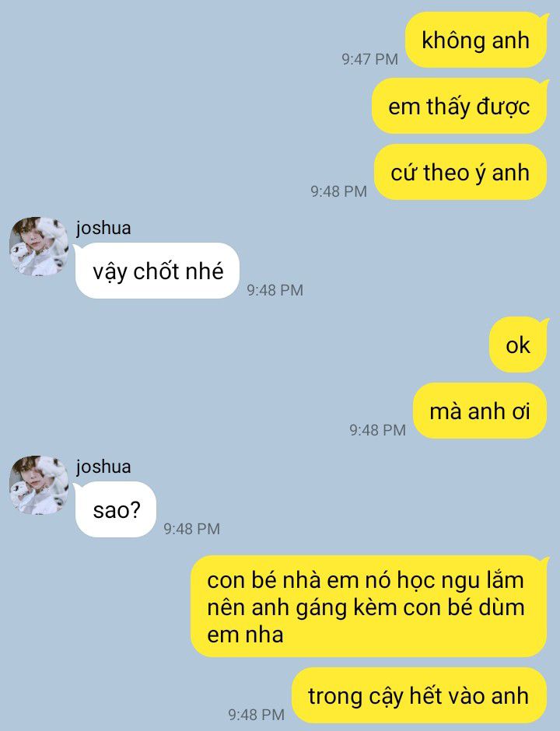Screen dimensions: 560x731
Task: Tap the 'joshua' name above 'vậy chốt nhé'
Action: point(103,228)
